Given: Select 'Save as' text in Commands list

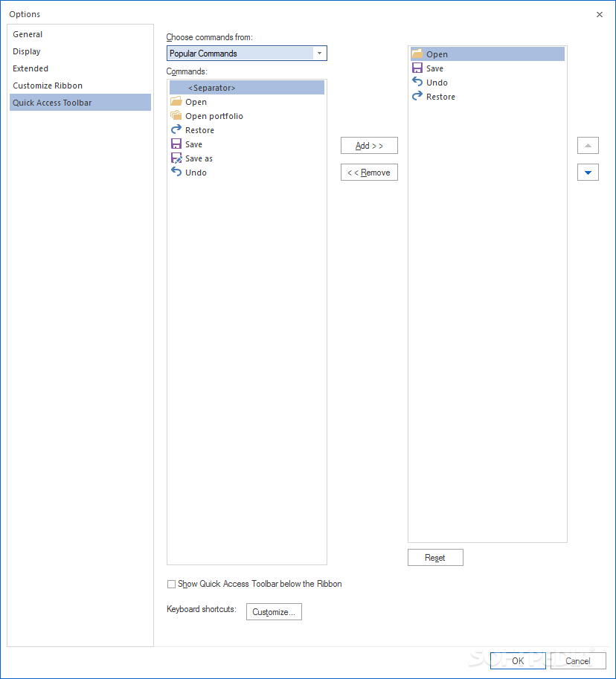Looking at the screenshot, I should [x=199, y=158].
